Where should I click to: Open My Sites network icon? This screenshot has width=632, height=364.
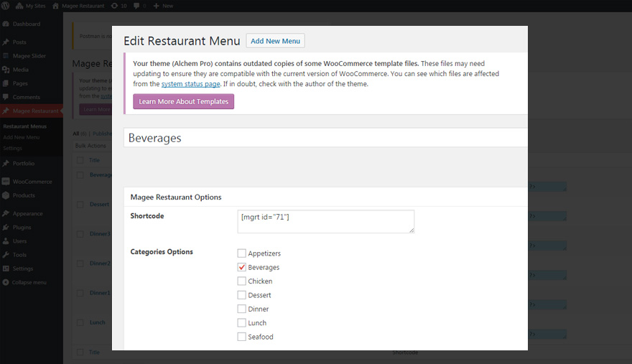[19, 6]
